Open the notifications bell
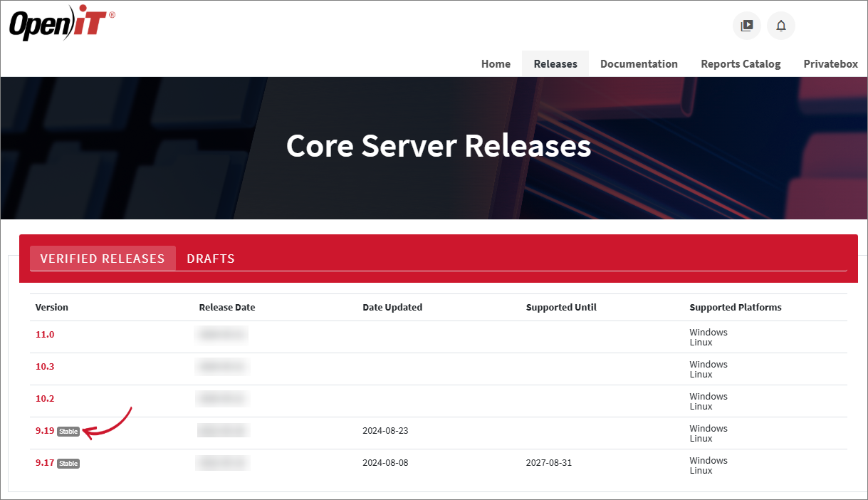The height and width of the screenshot is (500, 868). 781,26
